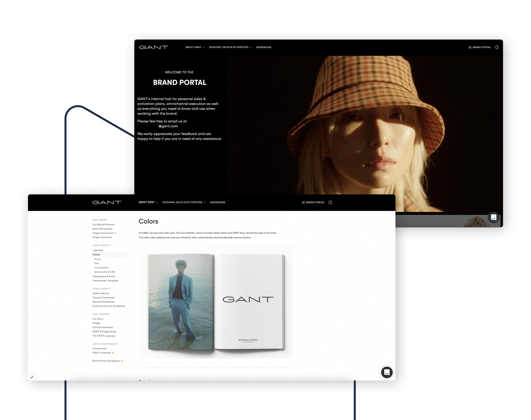This screenshot has width=531, height=420.
Task: Click the GANT HERITAGE section header
Action: pyautogui.click(x=101, y=314)
